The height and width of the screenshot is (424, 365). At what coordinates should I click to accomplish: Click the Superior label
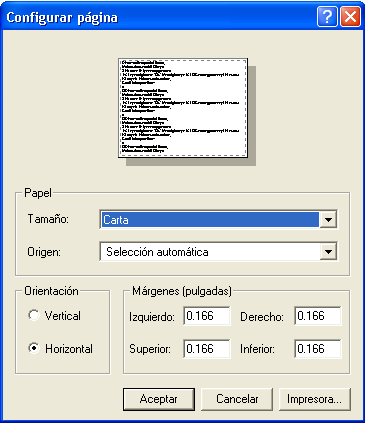tap(150, 349)
